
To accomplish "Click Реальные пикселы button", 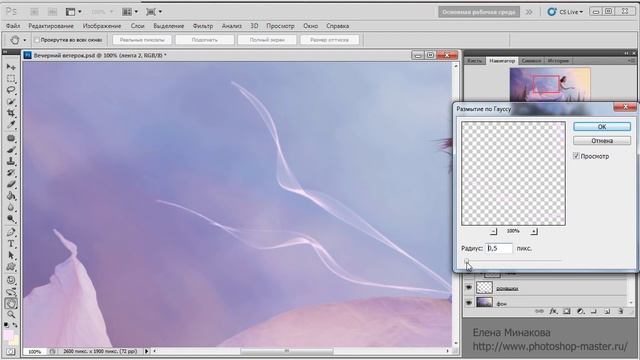I will click(142, 40).
